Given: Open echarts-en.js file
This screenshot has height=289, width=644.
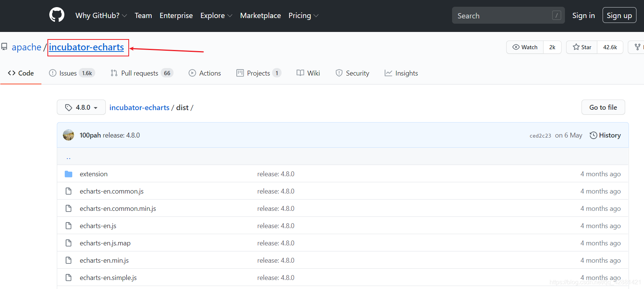Looking at the screenshot, I should (x=98, y=226).
